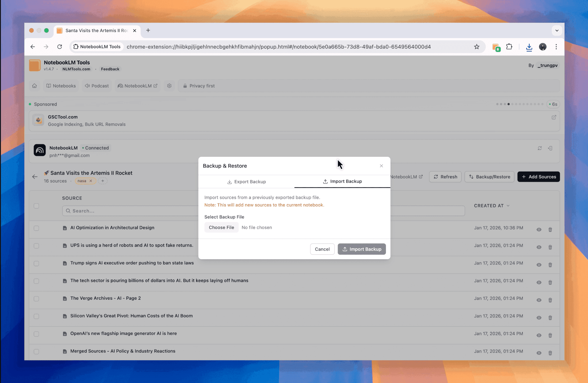Switch to the Export Backup tab
This screenshot has width=588, height=383.
[x=247, y=181]
